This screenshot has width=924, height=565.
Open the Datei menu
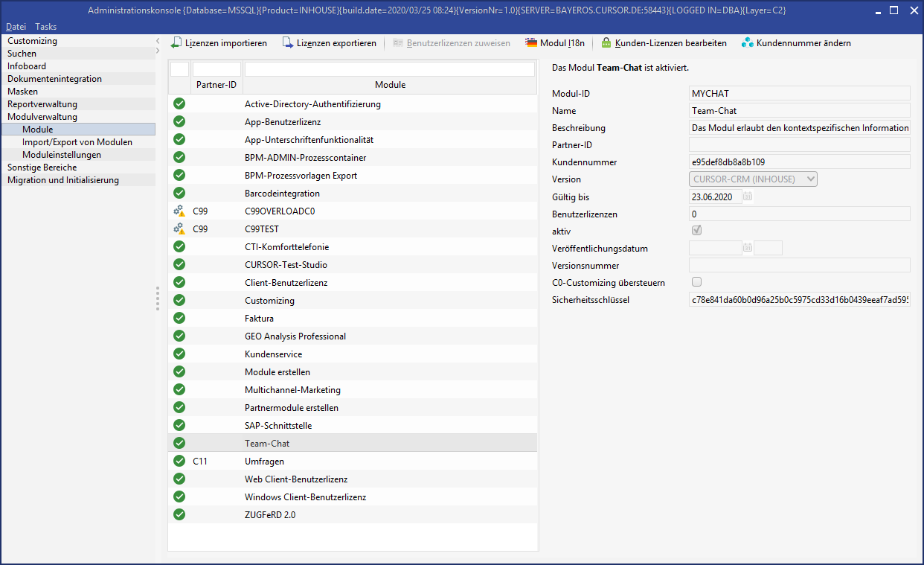(x=16, y=26)
